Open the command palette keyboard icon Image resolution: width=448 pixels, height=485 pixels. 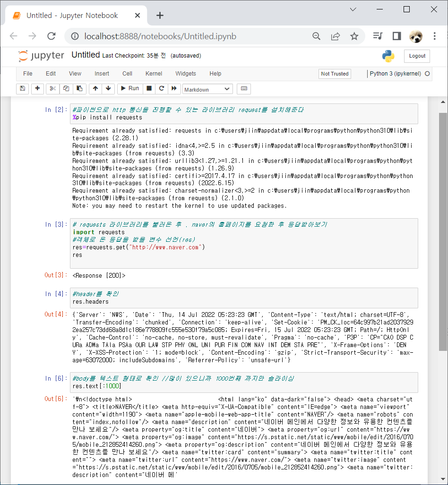pyautogui.click(x=244, y=89)
